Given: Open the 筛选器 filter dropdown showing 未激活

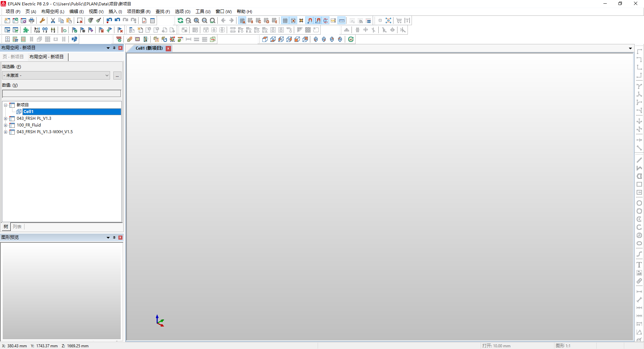Looking at the screenshot, I should pos(106,75).
